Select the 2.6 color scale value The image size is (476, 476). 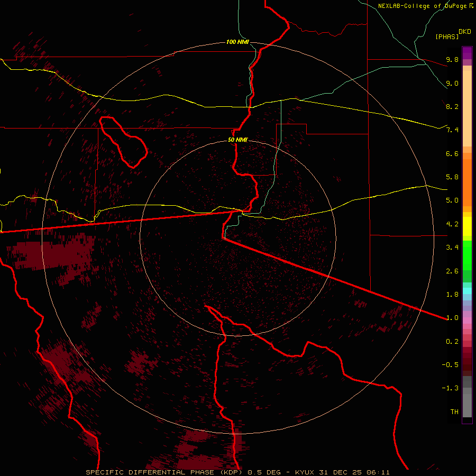click(x=452, y=271)
